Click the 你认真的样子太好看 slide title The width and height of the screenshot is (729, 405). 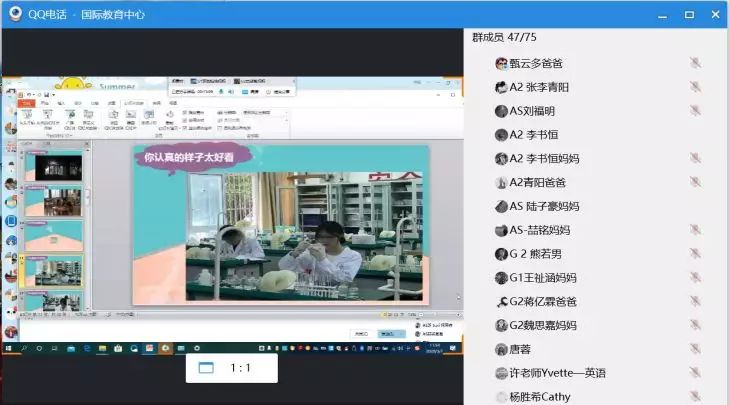tap(188, 157)
